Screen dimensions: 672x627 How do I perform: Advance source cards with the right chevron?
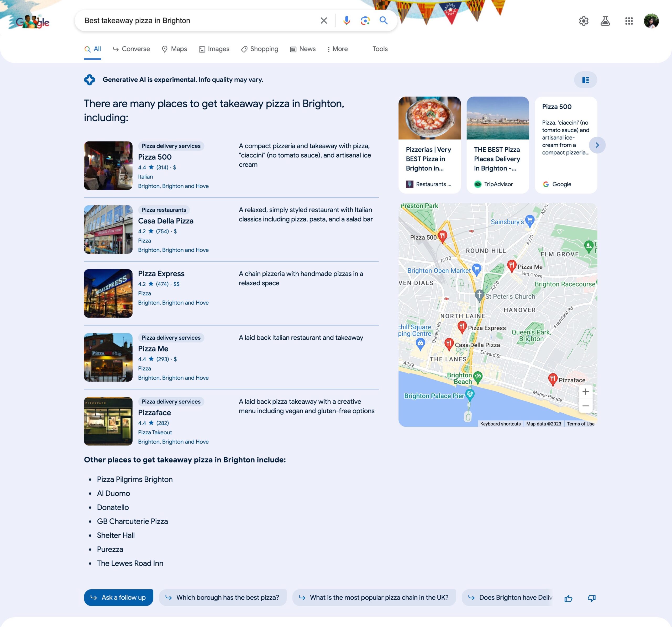click(597, 145)
